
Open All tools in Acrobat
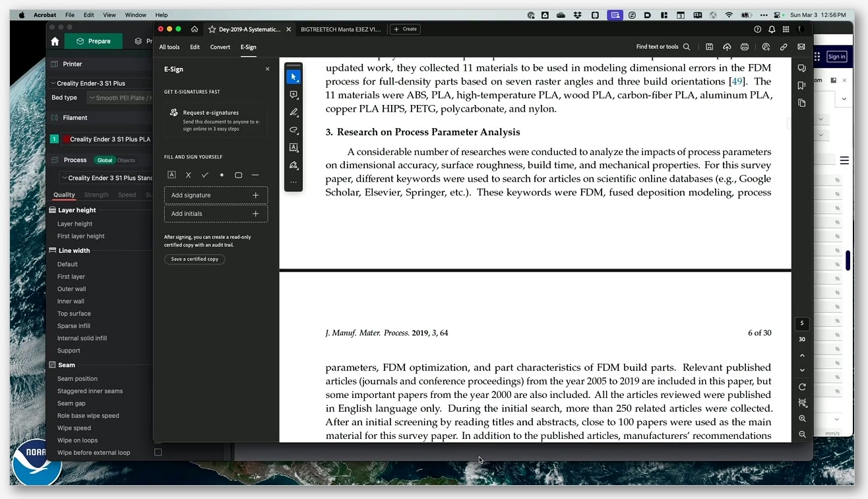pyautogui.click(x=169, y=47)
